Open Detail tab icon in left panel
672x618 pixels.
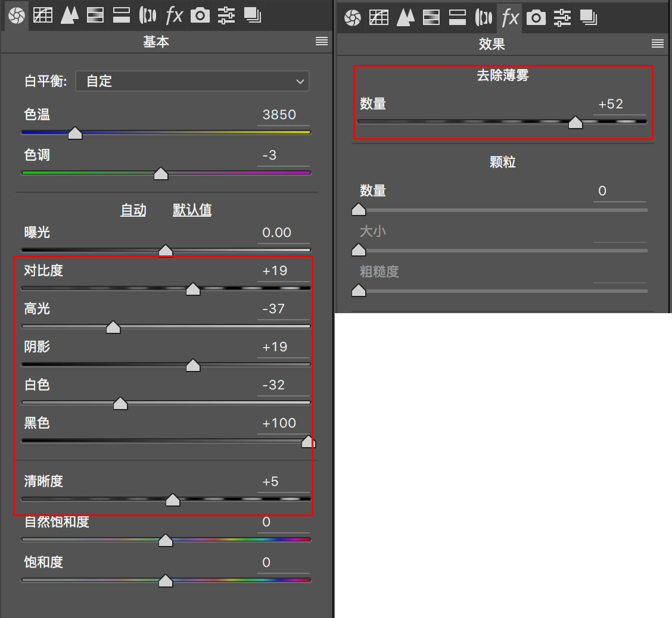click(70, 16)
